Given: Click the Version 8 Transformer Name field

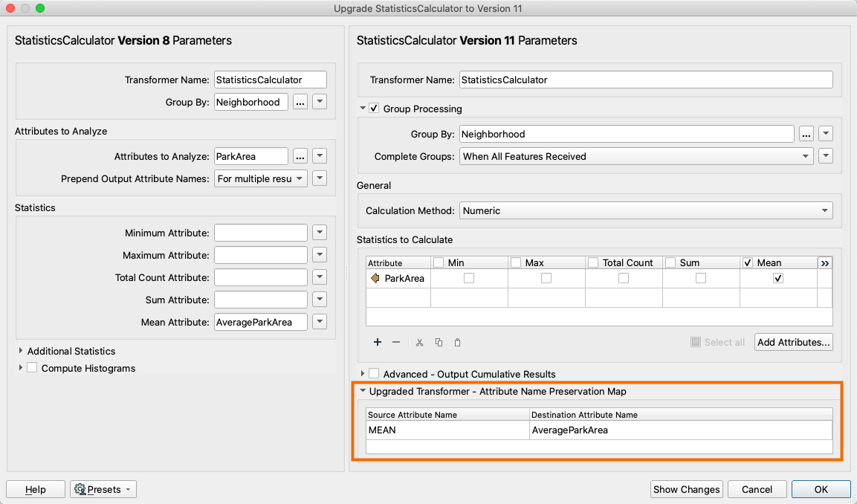Looking at the screenshot, I should (x=271, y=80).
